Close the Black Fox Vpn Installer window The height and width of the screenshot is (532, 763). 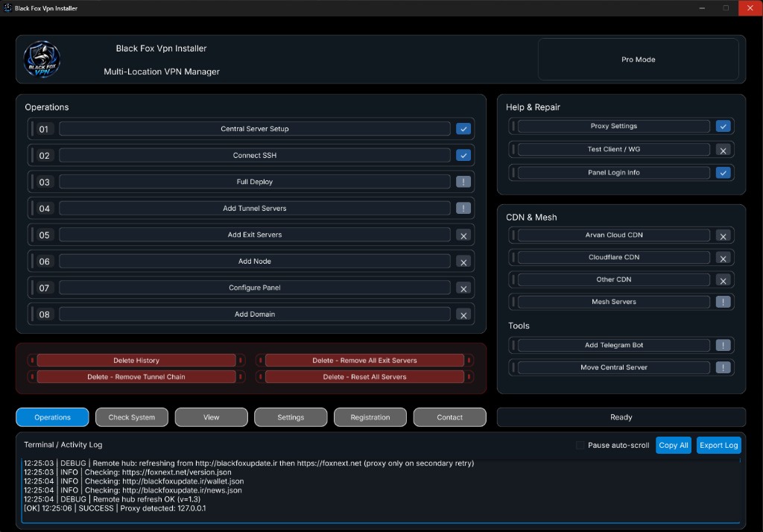(750, 7)
